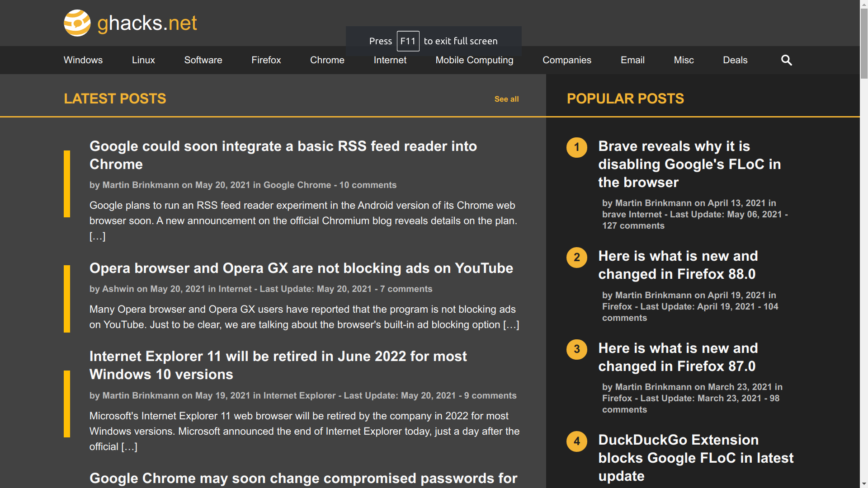
Task: Open the Firefox 88.0 popular post link
Action: [678, 265]
